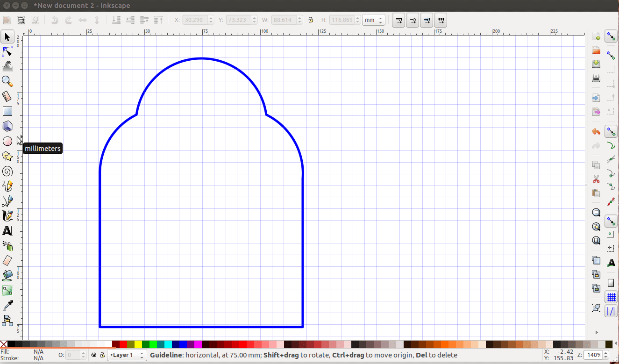Click the zoom percentage field
This screenshot has width=619, height=364.
[593, 355]
